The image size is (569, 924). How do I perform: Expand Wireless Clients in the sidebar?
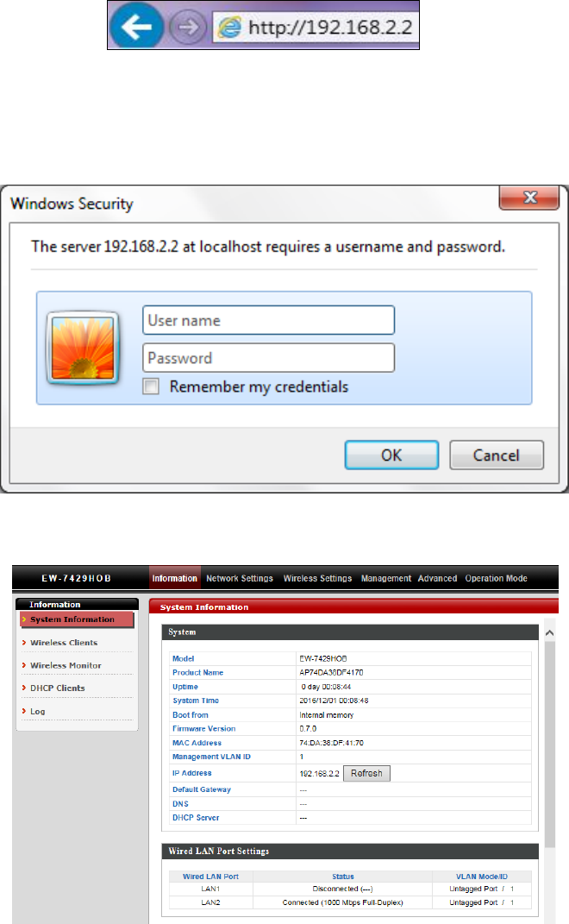point(64,643)
